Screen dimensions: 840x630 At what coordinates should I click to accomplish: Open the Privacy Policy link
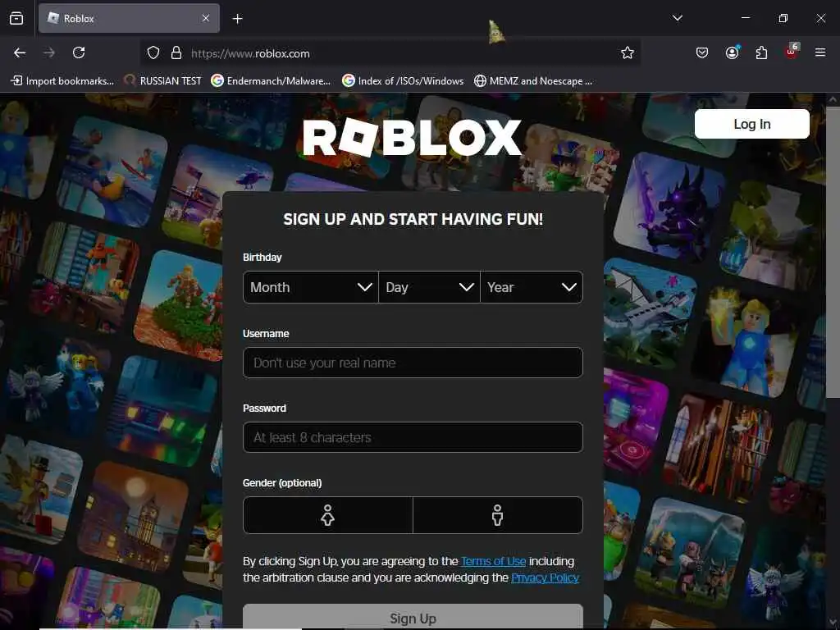click(x=545, y=577)
